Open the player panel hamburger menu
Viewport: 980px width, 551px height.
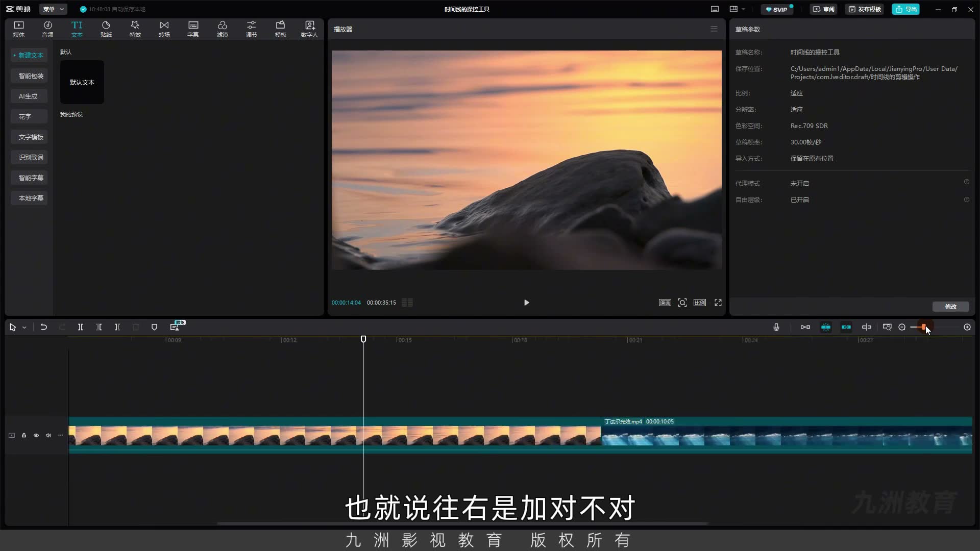coord(714,29)
